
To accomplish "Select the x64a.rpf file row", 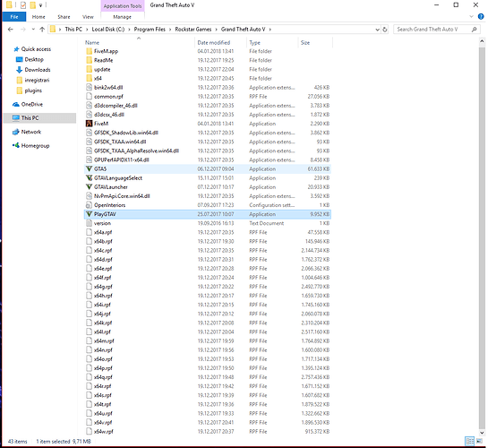I will click(208, 232).
